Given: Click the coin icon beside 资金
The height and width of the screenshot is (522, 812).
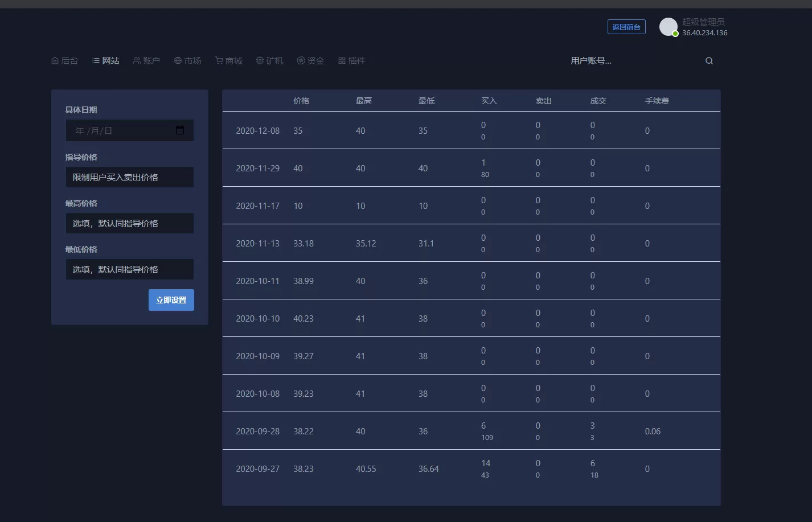Looking at the screenshot, I should [301, 60].
